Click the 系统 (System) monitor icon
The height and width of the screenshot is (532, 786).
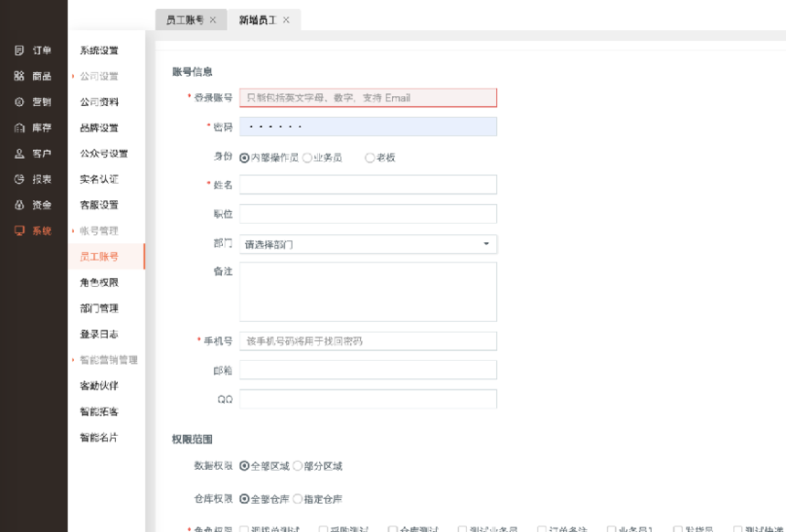[19, 230]
